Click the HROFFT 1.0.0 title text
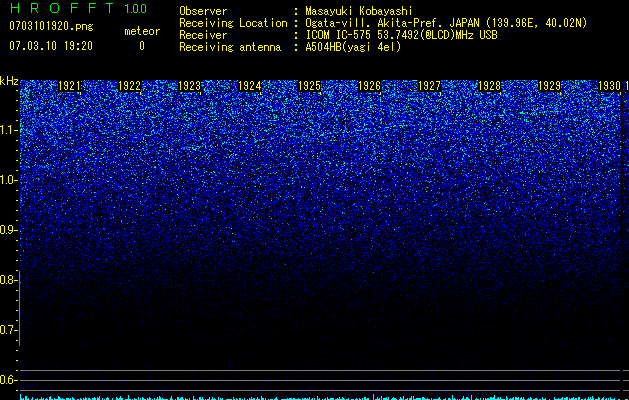The width and height of the screenshot is (629, 400). coord(78,8)
